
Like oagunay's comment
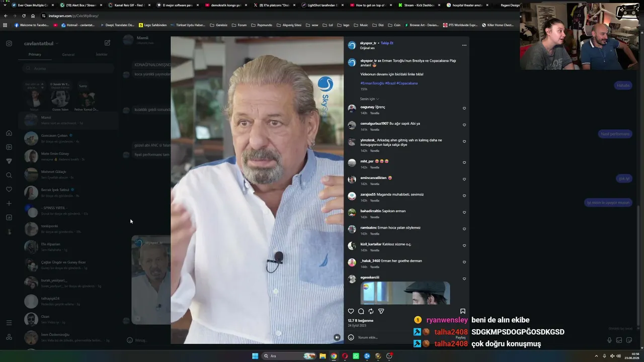[x=464, y=108]
